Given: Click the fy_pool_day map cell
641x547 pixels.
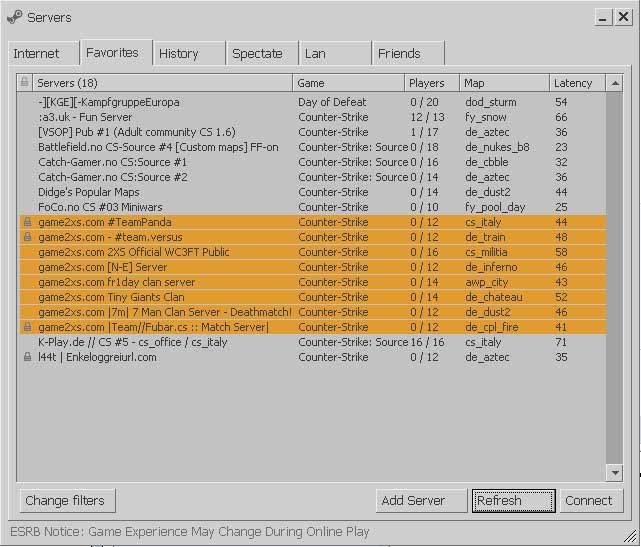Looking at the screenshot, I should pos(495,207).
